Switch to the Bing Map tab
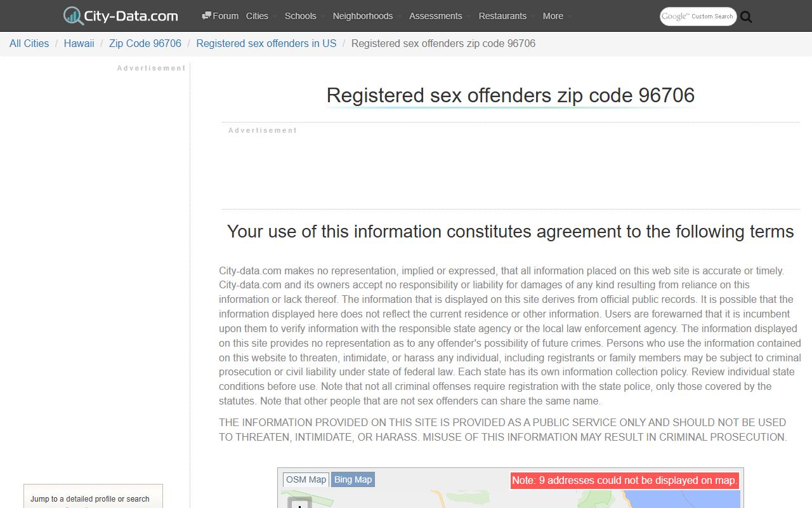812x508 pixels. [353, 479]
